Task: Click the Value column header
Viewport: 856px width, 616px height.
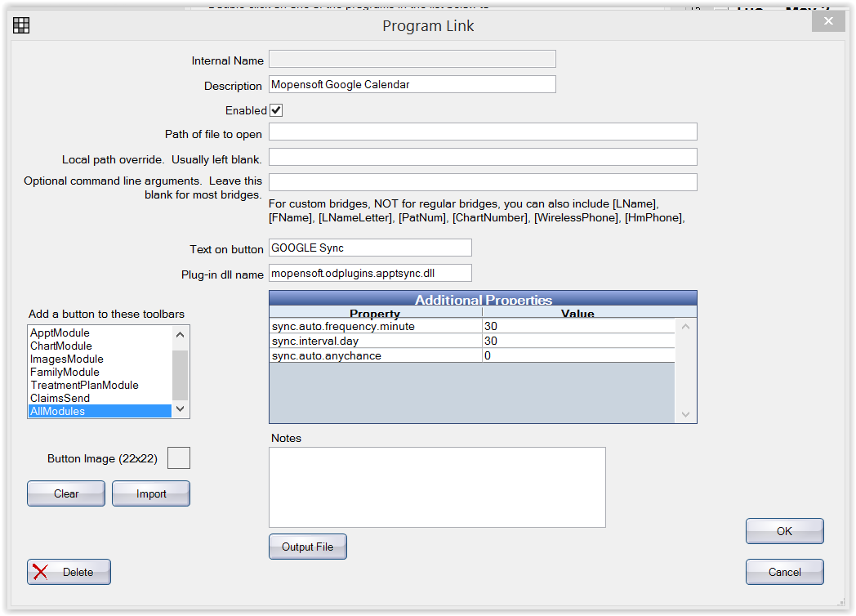Action: point(577,312)
